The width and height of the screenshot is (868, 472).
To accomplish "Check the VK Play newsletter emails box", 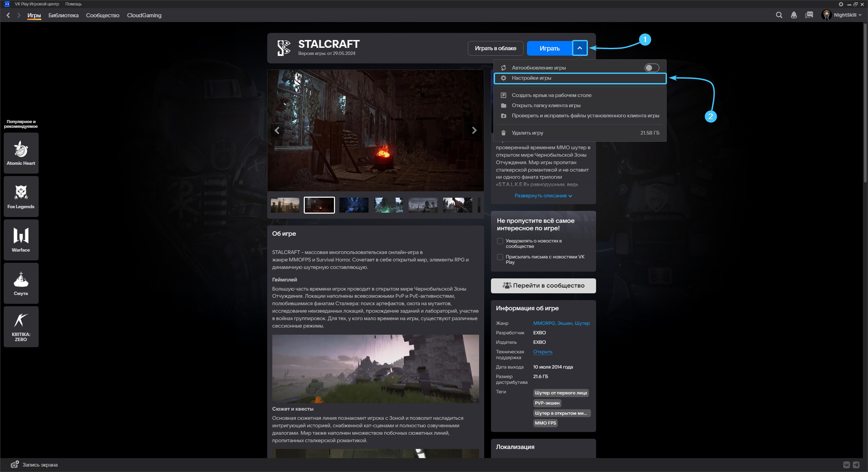I will click(500, 257).
